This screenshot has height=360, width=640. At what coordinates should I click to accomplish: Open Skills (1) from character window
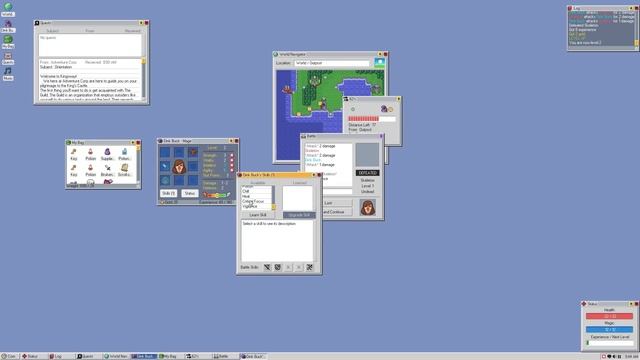tap(168, 193)
